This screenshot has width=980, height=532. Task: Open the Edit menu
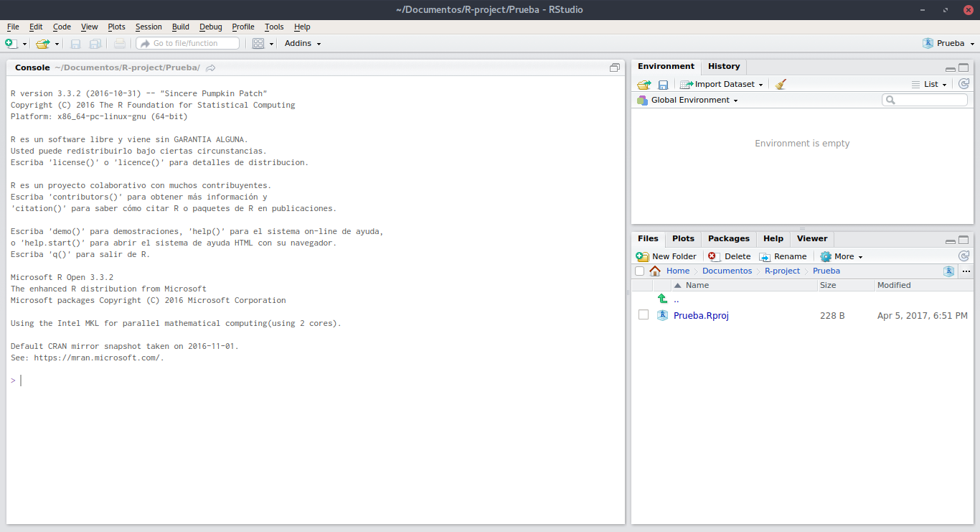pyautogui.click(x=36, y=27)
